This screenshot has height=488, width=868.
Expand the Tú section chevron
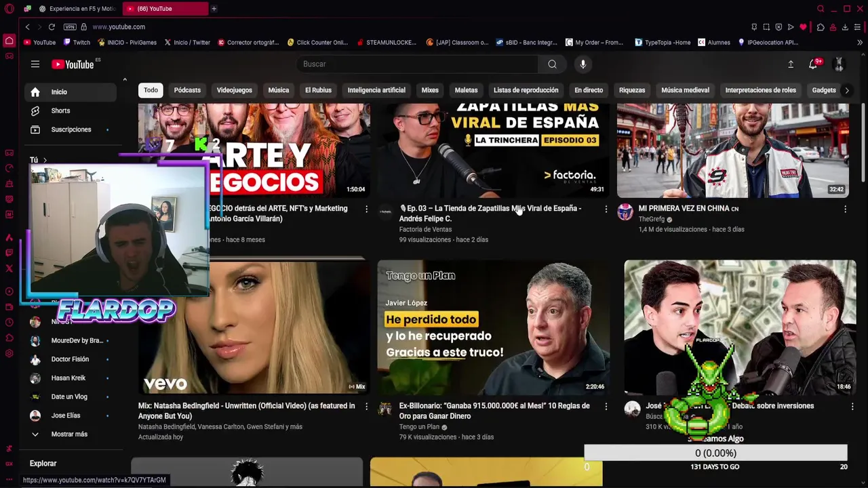(45, 160)
